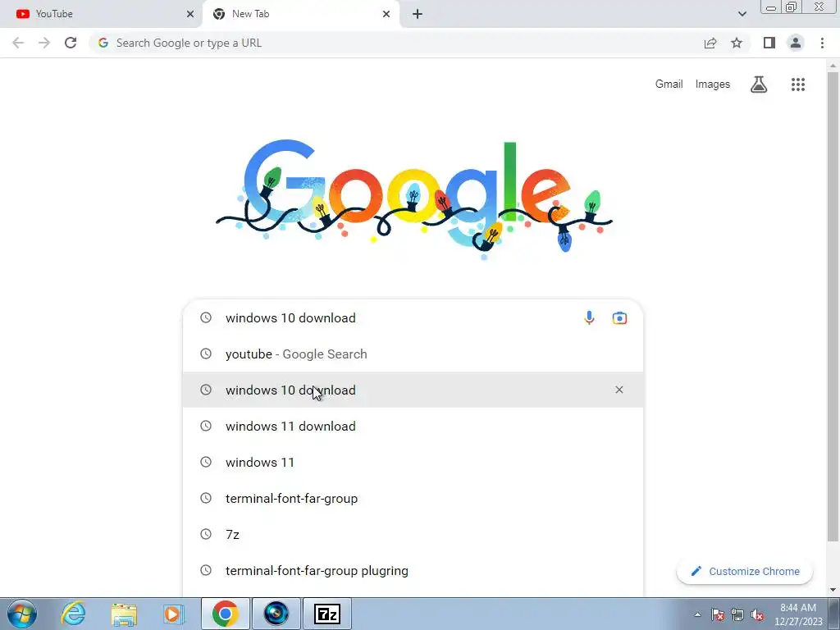The width and height of the screenshot is (840, 630).
Task: Click the Customize Chrome button
Action: 745,571
